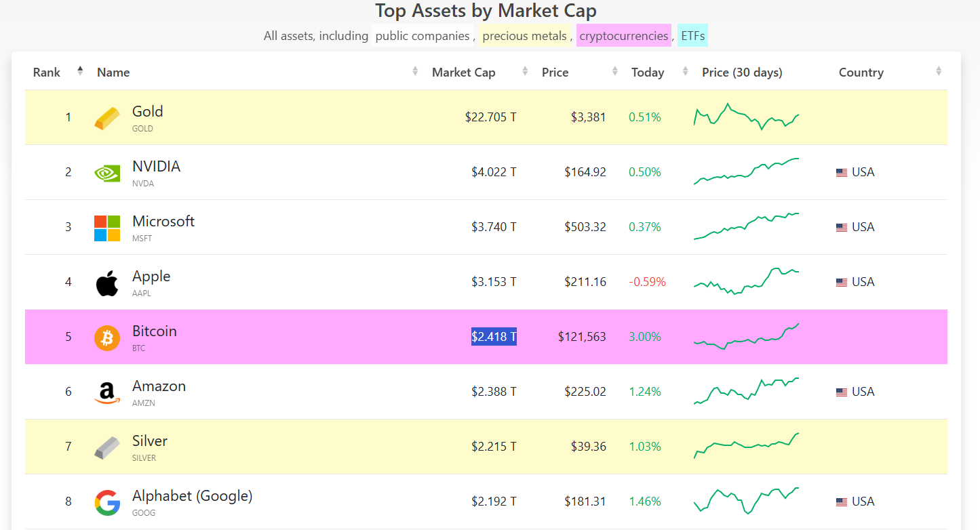980x530 pixels.
Task: Click NVIDIA's 30-day price chart
Action: point(746,171)
